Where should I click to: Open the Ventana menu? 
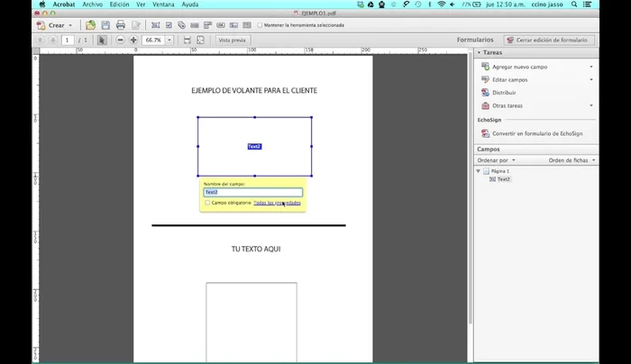tap(163, 5)
